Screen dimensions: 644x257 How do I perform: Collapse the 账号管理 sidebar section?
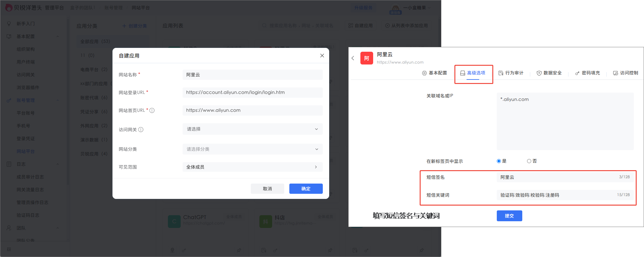[58, 100]
